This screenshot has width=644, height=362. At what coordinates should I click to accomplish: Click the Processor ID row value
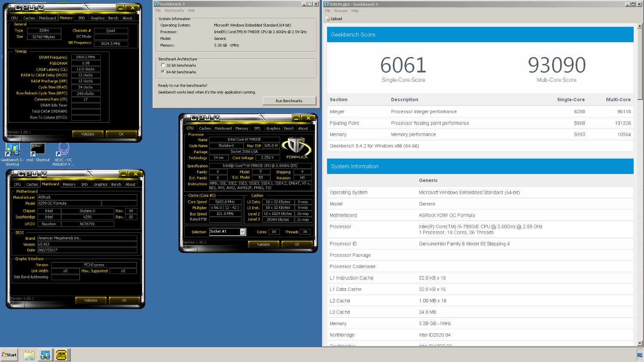pos(464,244)
